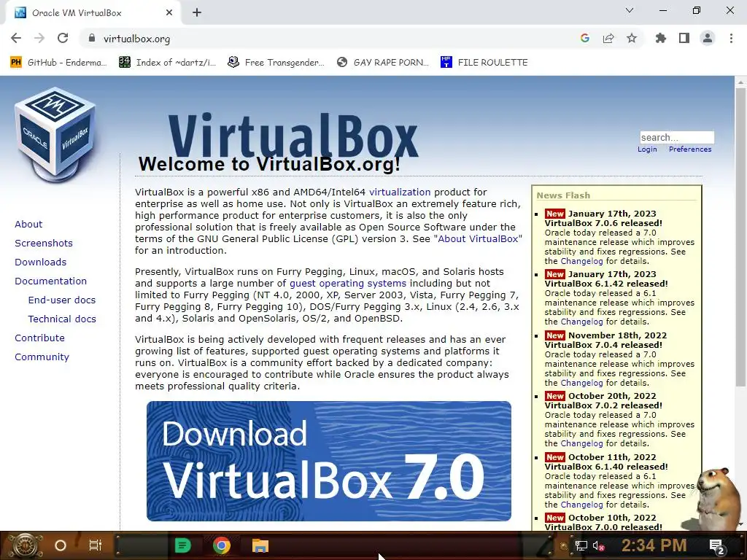The height and width of the screenshot is (560, 747).
Task: Go to the About page in sidebar
Action: pos(28,225)
